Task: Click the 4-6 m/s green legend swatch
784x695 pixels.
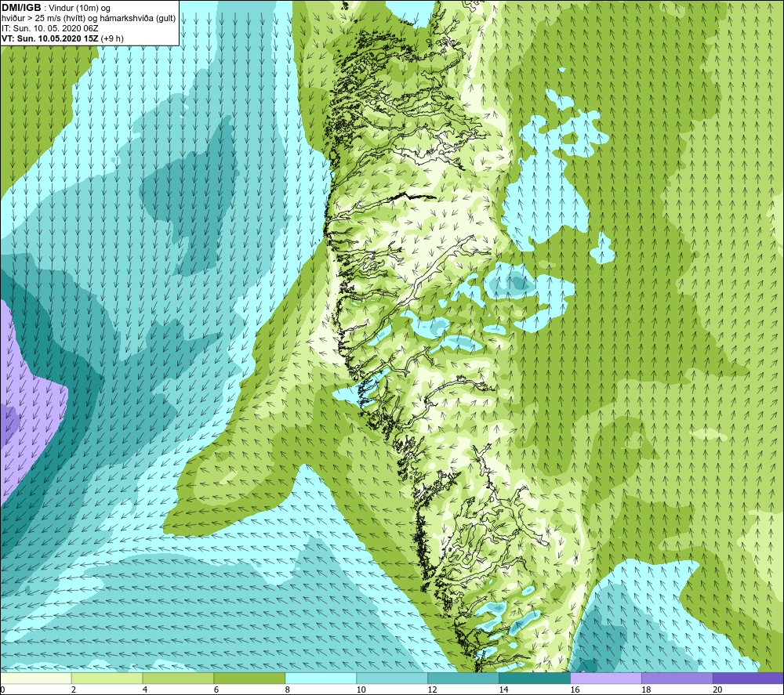Action: point(178,678)
